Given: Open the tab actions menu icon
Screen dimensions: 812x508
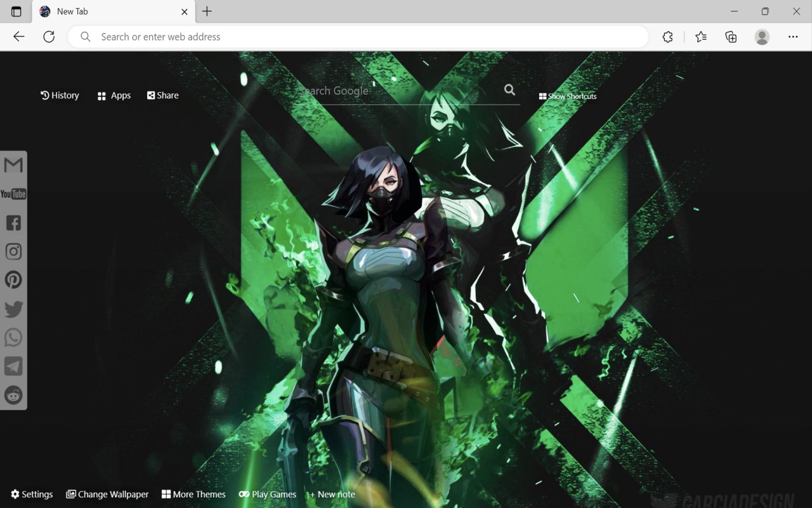Looking at the screenshot, I should coord(16,11).
